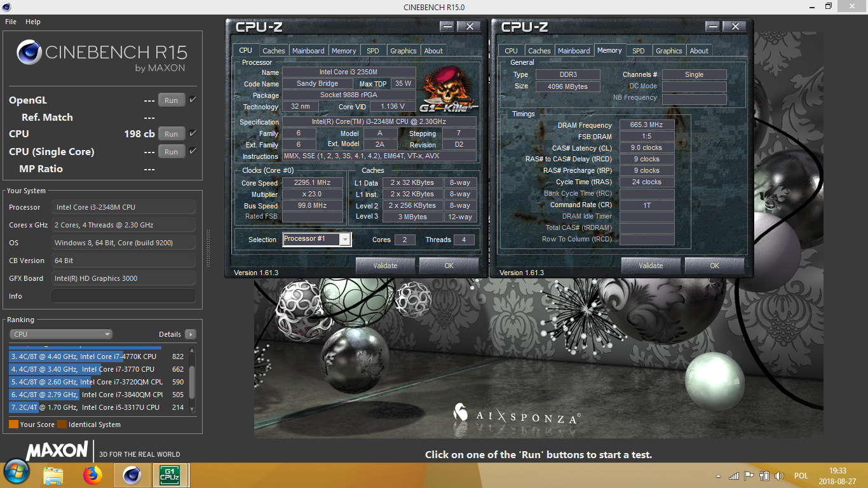Open File Explorer from taskbar
This screenshot has width=868, height=488.
coord(53,475)
